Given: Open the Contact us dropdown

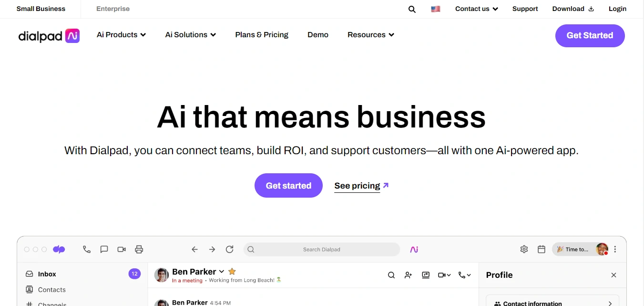Looking at the screenshot, I should [x=476, y=9].
